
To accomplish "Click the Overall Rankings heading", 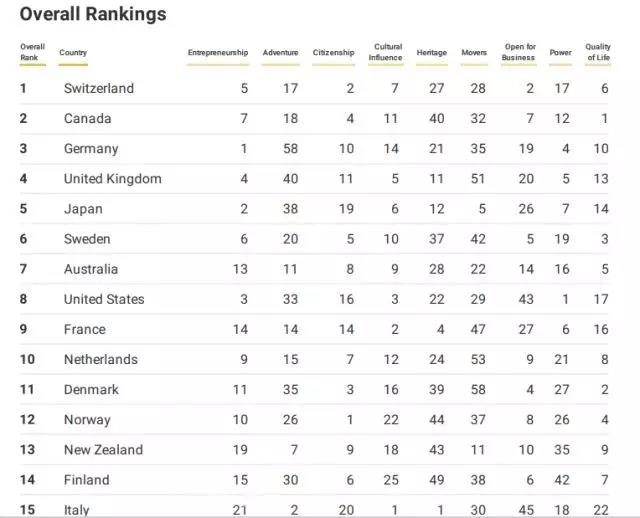I will pos(93,15).
